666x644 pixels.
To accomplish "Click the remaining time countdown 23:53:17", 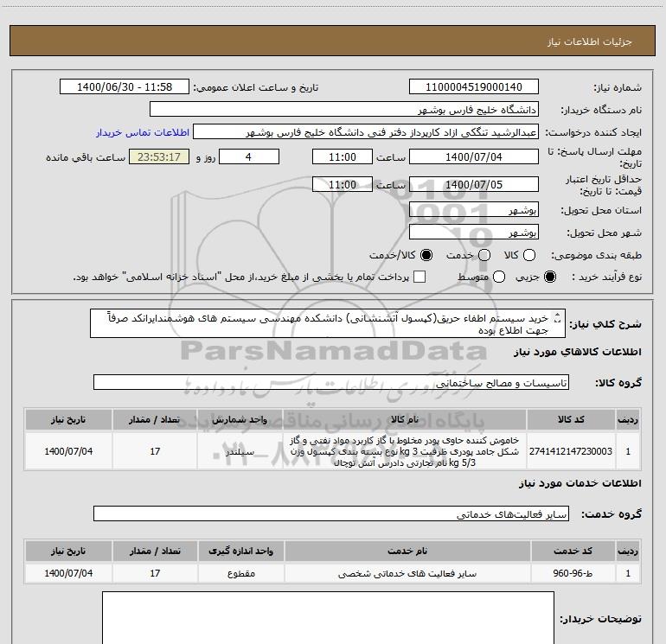I will click(159, 156).
